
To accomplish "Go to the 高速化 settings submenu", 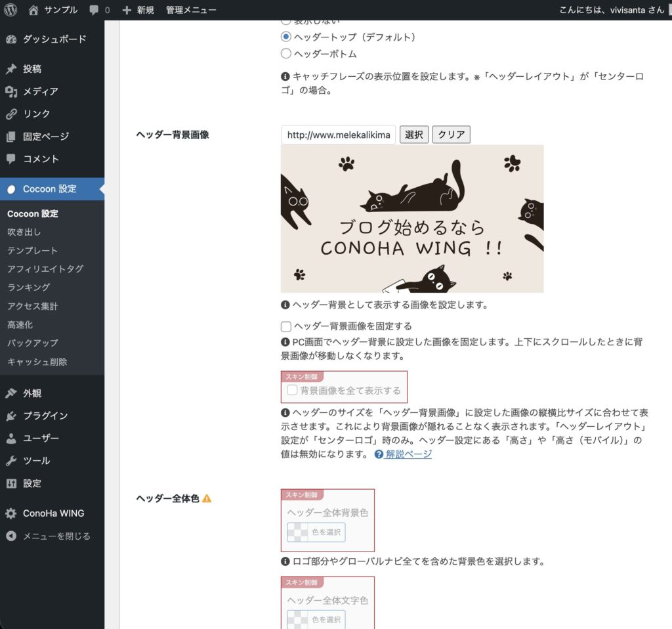I will (x=20, y=324).
